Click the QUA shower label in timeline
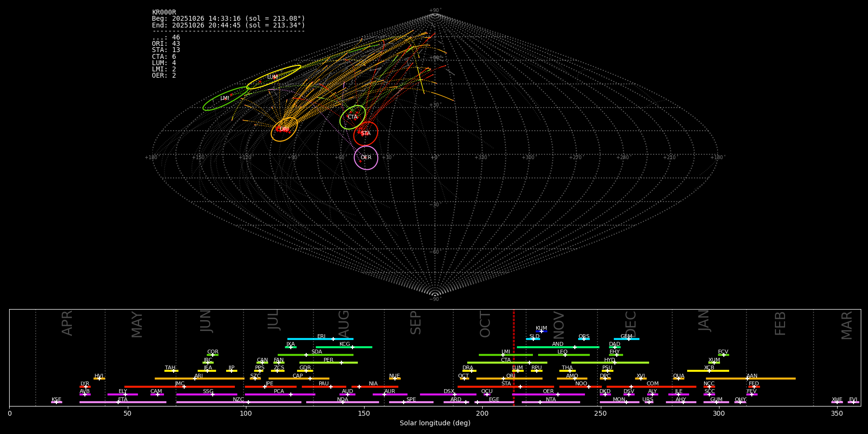Screen dimensions: 868x434 pyautogui.click(x=678, y=376)
